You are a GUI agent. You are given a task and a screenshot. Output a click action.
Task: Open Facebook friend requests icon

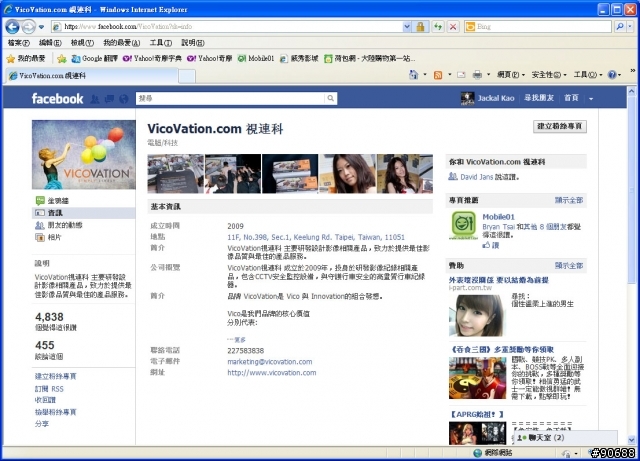tap(95, 99)
